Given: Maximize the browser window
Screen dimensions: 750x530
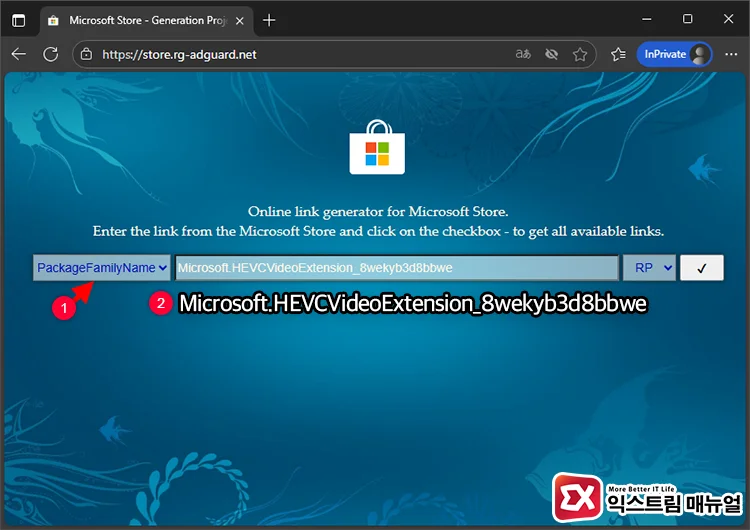Looking at the screenshot, I should (x=688, y=19).
